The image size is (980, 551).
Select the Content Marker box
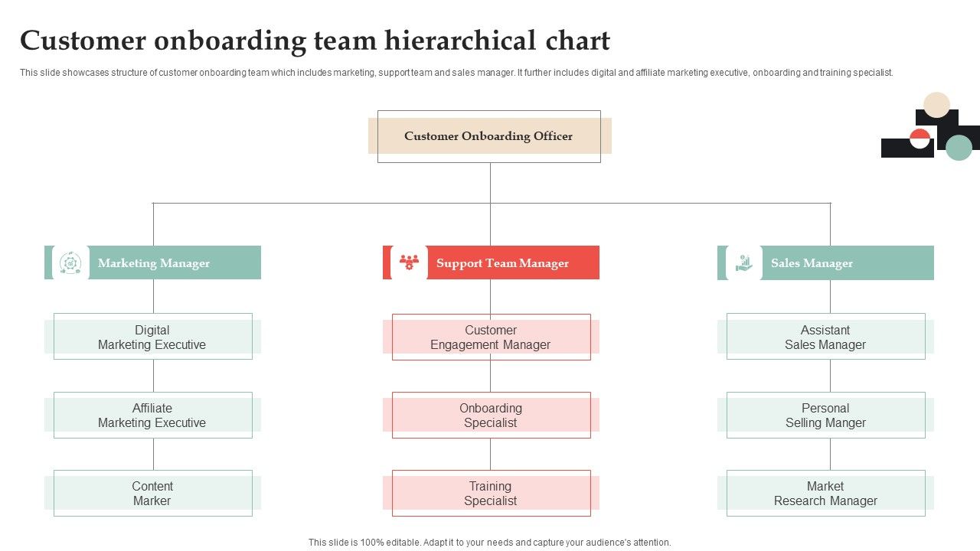tap(152, 493)
